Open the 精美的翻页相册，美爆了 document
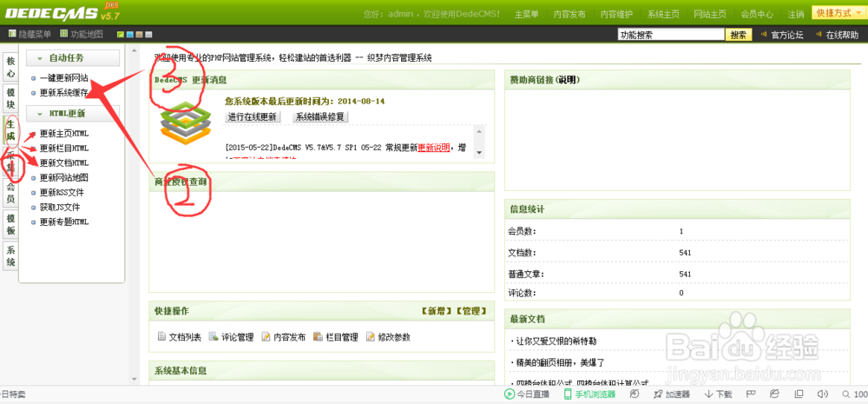 coord(558,362)
